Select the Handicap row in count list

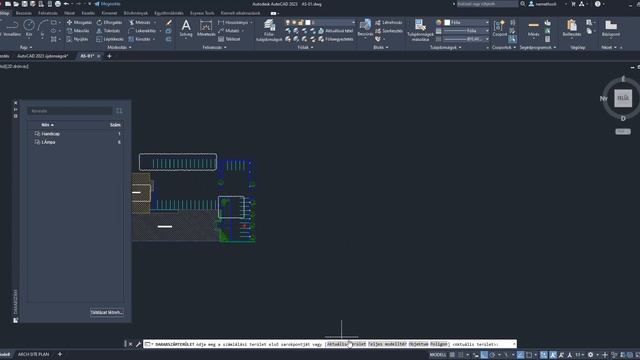pos(76,133)
